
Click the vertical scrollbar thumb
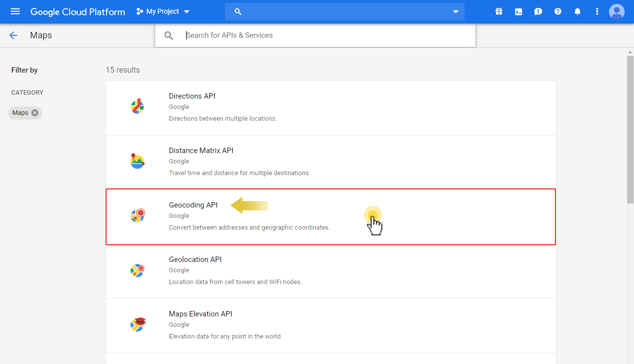click(631, 130)
